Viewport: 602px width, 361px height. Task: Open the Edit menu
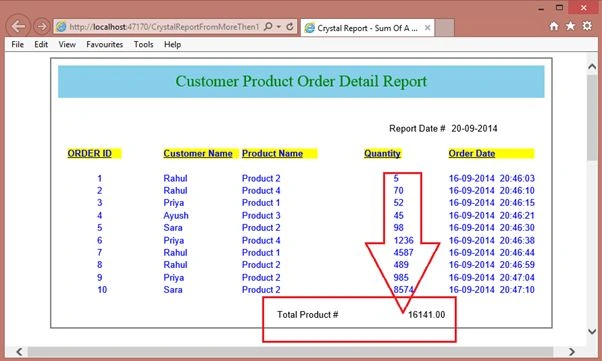[x=41, y=45]
